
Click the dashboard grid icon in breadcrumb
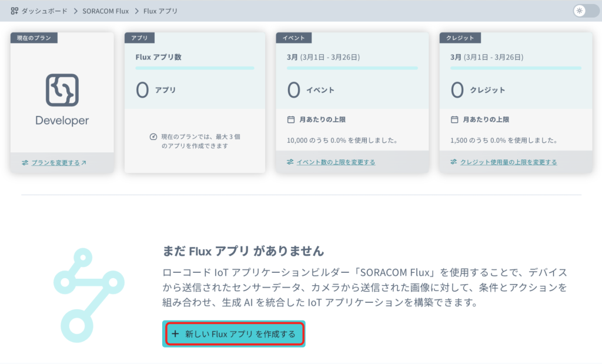pyautogui.click(x=15, y=11)
